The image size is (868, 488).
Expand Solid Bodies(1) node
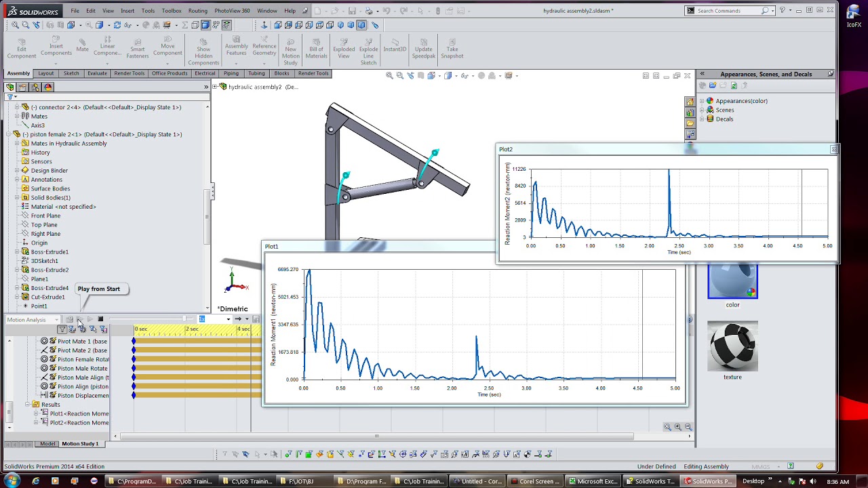(x=17, y=197)
